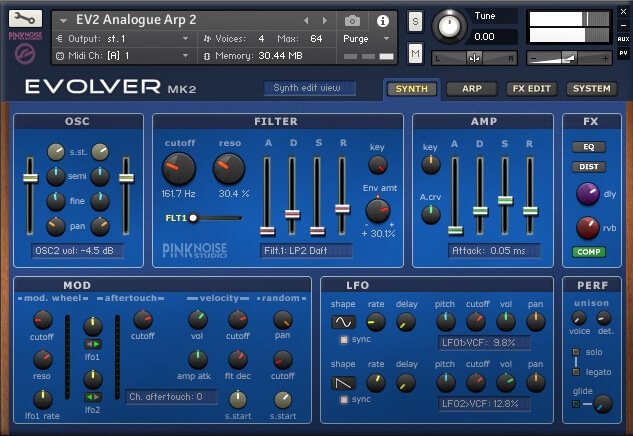Viewport: 633px width, 436px height.
Task: Open the instrument info icon
Action: (x=382, y=21)
